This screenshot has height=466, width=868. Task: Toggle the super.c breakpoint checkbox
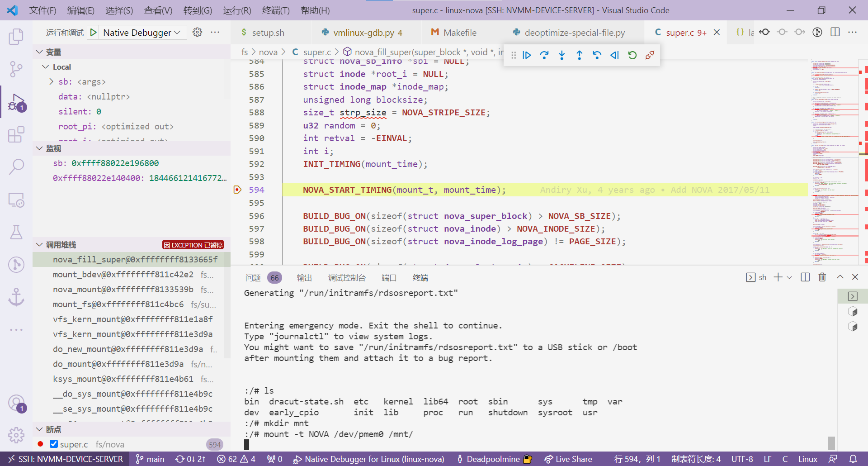(54, 444)
